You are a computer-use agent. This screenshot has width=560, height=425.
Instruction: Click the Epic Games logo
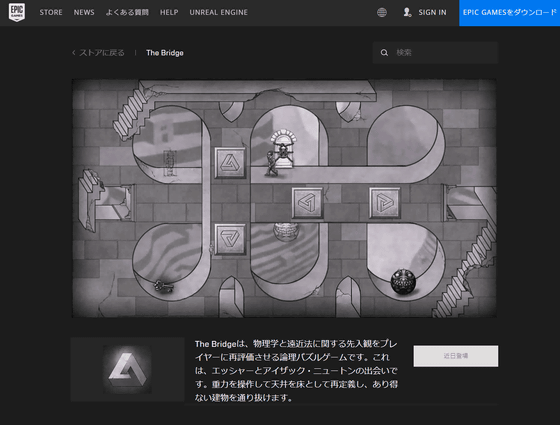(x=17, y=12)
